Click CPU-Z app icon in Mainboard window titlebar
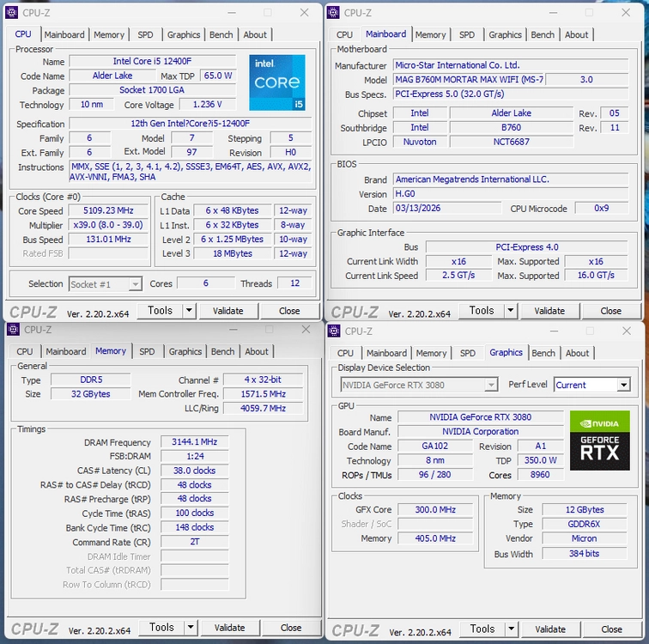This screenshot has width=649, height=644. tap(333, 13)
